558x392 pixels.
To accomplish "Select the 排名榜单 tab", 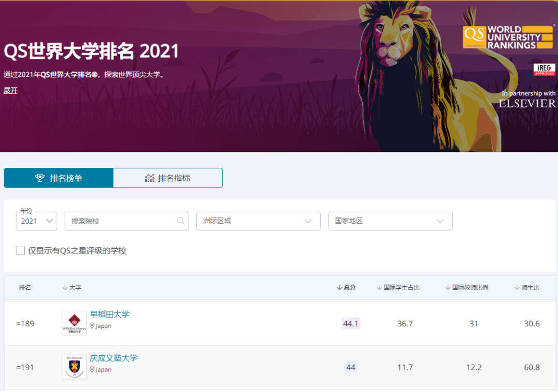I will click(x=59, y=178).
